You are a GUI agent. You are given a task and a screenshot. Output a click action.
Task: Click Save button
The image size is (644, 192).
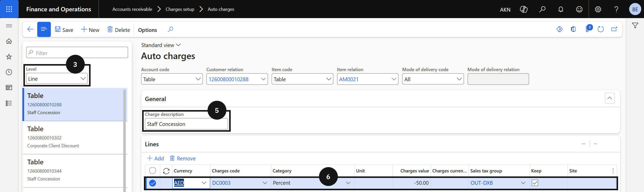pos(64,30)
